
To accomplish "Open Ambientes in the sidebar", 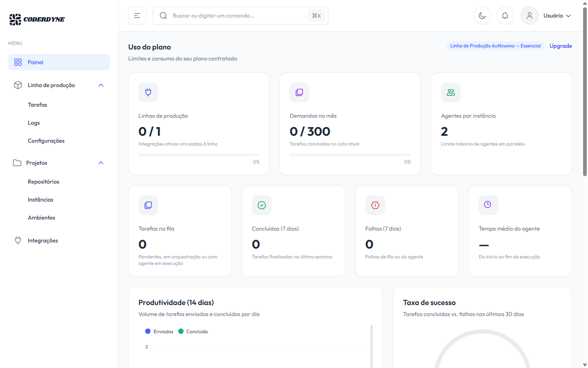I will [x=42, y=218].
